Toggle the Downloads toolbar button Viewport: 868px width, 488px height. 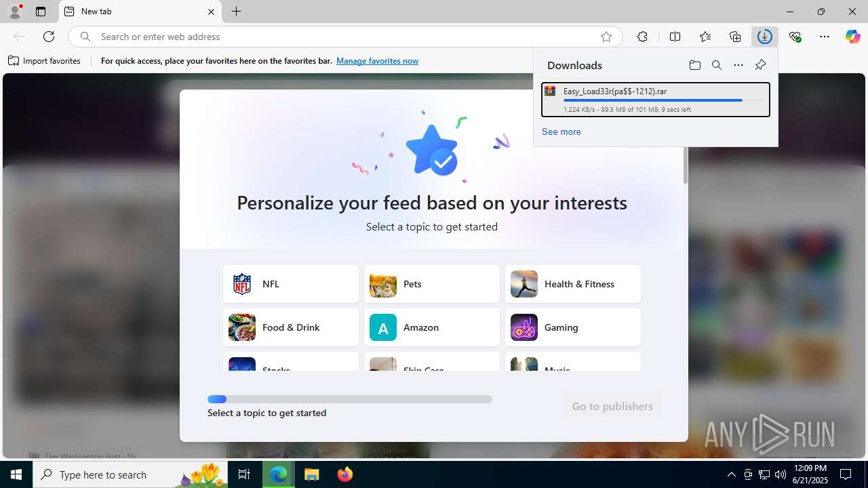(x=765, y=37)
